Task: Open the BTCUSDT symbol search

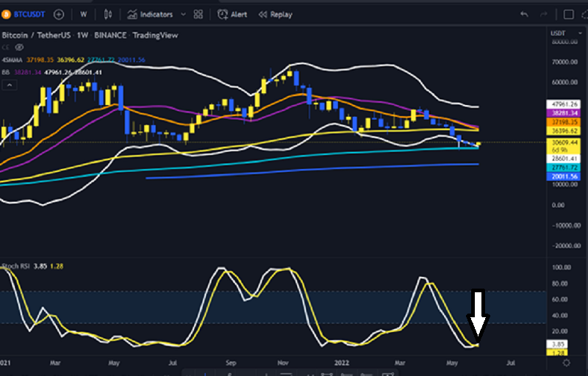Action: (29, 15)
